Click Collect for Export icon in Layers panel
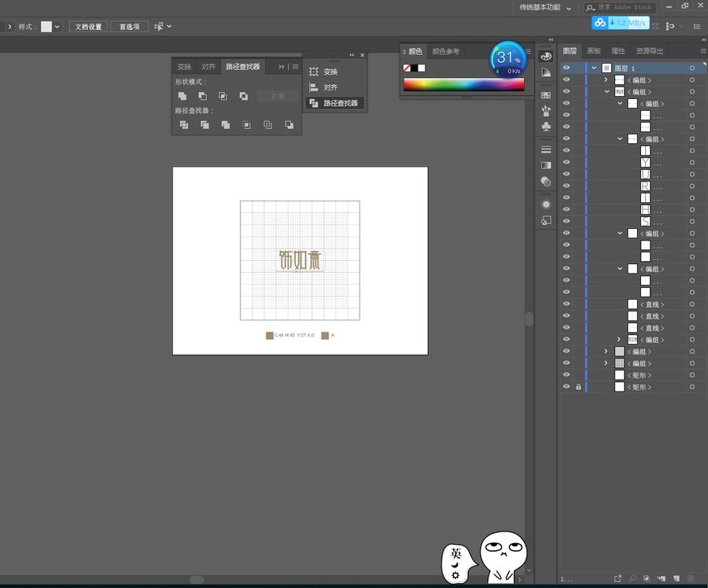 (x=618, y=578)
